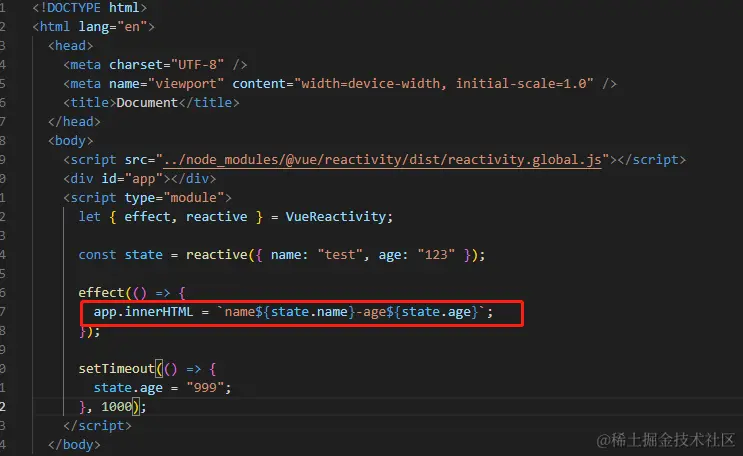Click the 1000 timeout delay value
Image resolution: width=743 pixels, height=456 pixels.
point(117,406)
